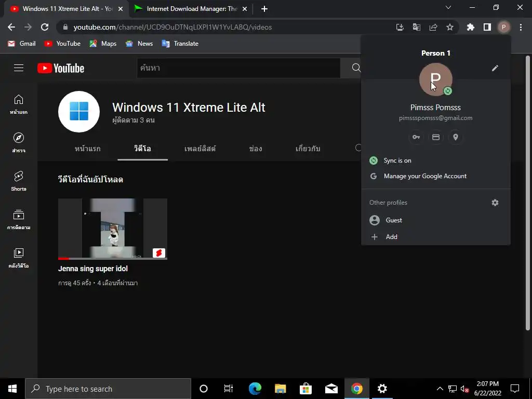Open the เกี่ยวกับ channel tab
Screen dimensions: 532x399
[x=308, y=149]
